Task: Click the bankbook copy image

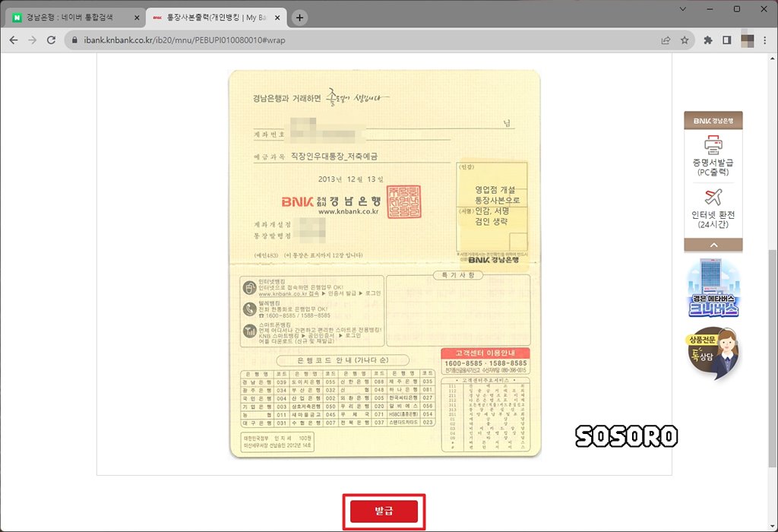Action: (x=384, y=264)
